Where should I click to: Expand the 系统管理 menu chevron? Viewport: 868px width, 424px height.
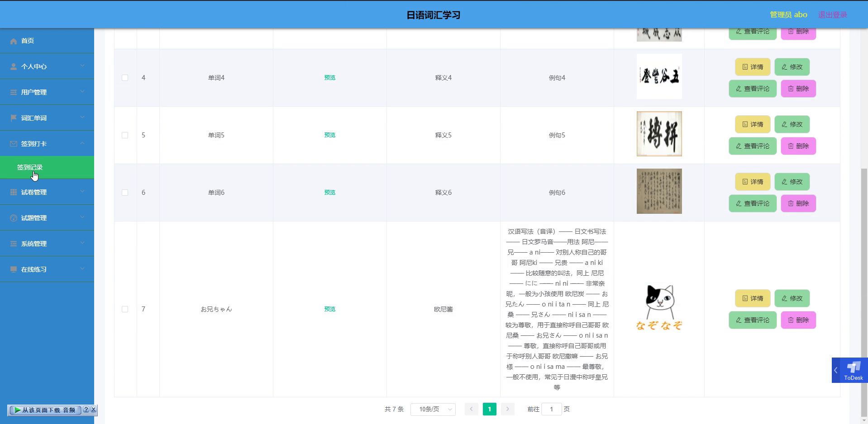click(x=82, y=243)
